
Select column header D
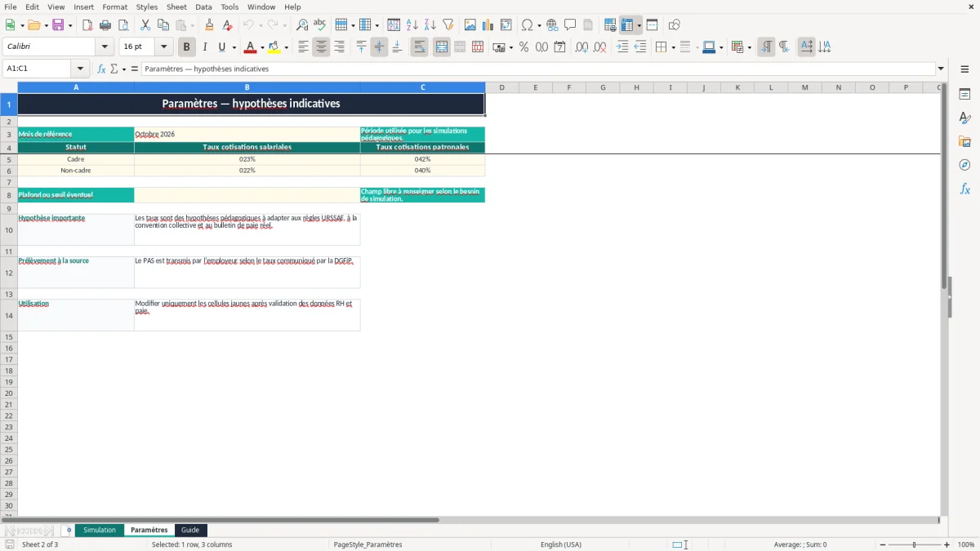pos(501,87)
